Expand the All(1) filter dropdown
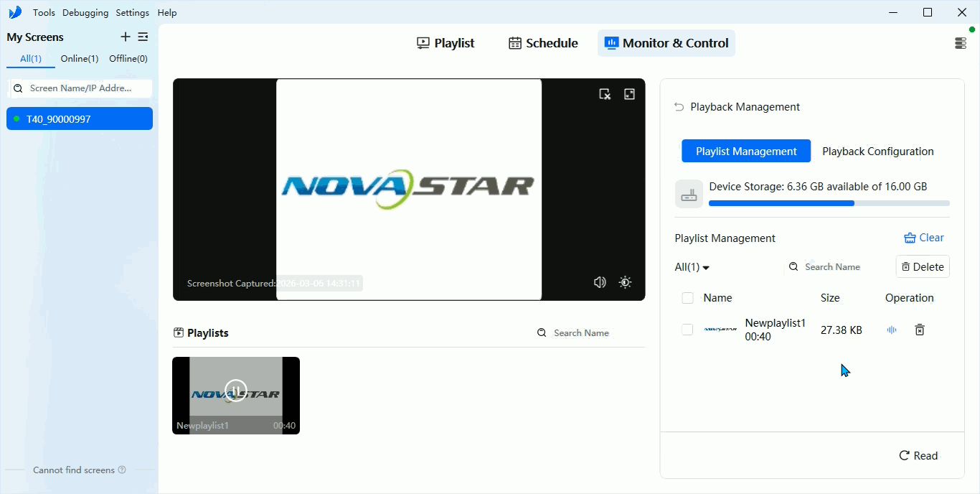This screenshot has height=494, width=980. pos(692,267)
